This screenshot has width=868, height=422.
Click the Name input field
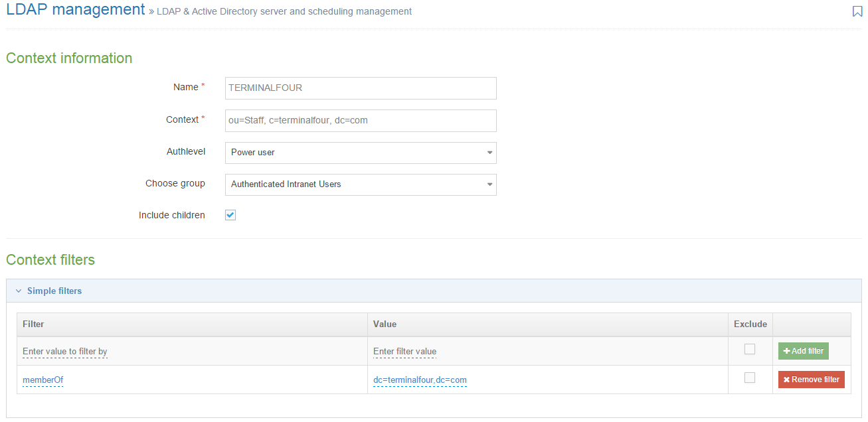coord(361,88)
